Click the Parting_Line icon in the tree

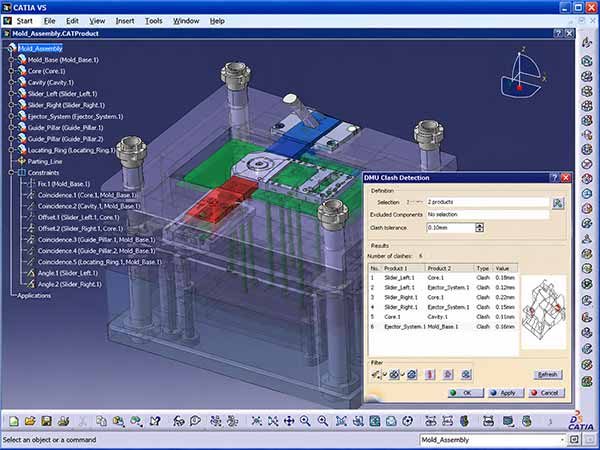point(22,161)
